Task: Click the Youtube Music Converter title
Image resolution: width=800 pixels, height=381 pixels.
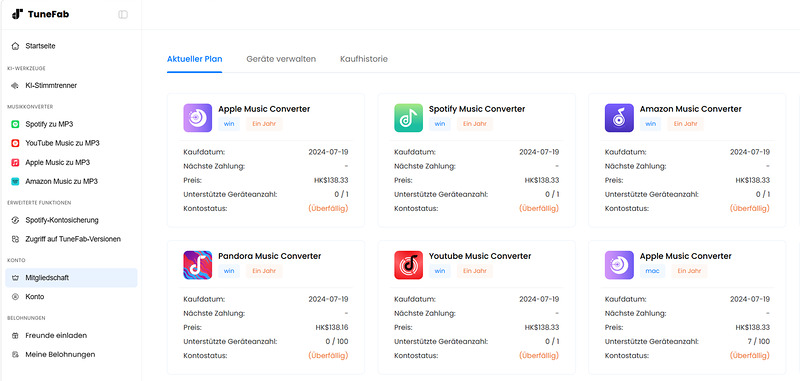Action: (480, 256)
